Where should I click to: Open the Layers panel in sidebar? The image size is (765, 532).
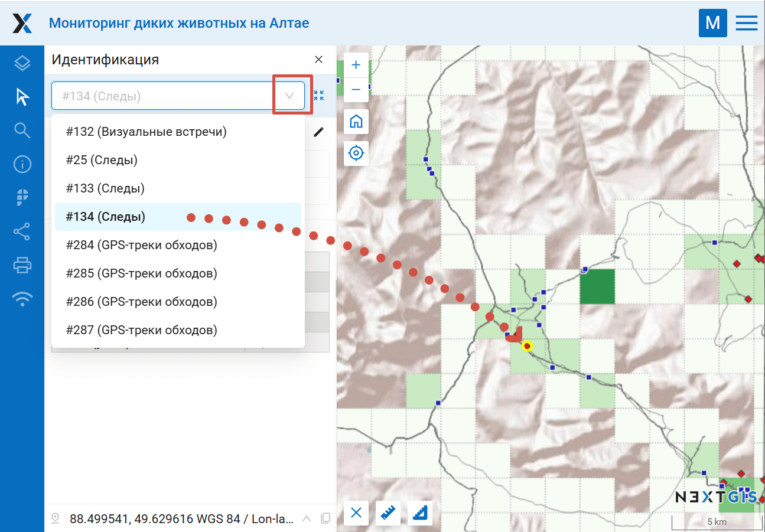pos(22,63)
